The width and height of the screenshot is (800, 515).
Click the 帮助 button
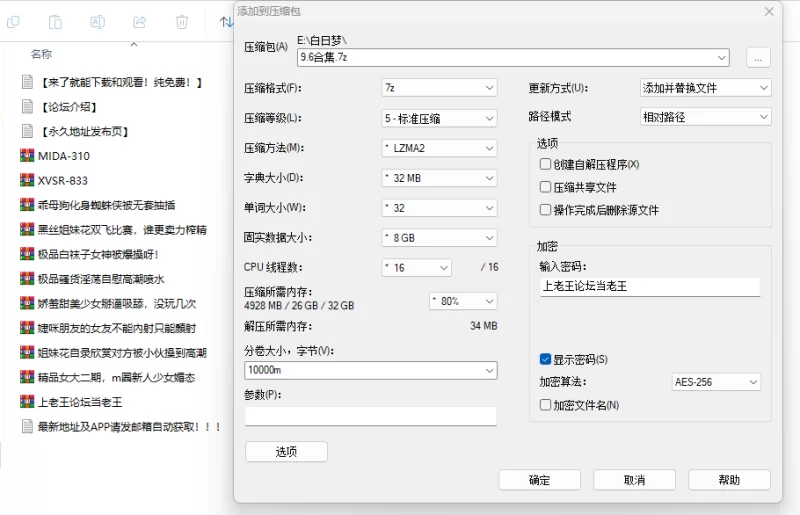pos(729,480)
